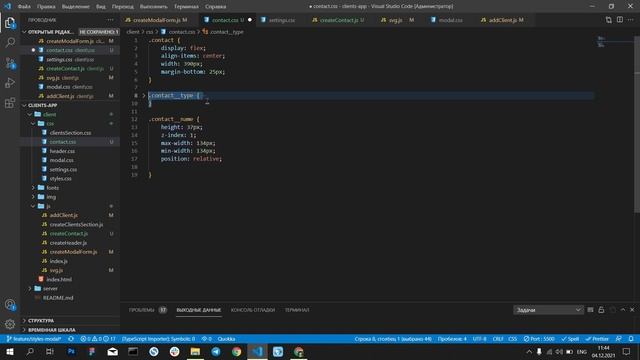
Task: Click the feedback icon in status bar
Action: tap(619, 339)
